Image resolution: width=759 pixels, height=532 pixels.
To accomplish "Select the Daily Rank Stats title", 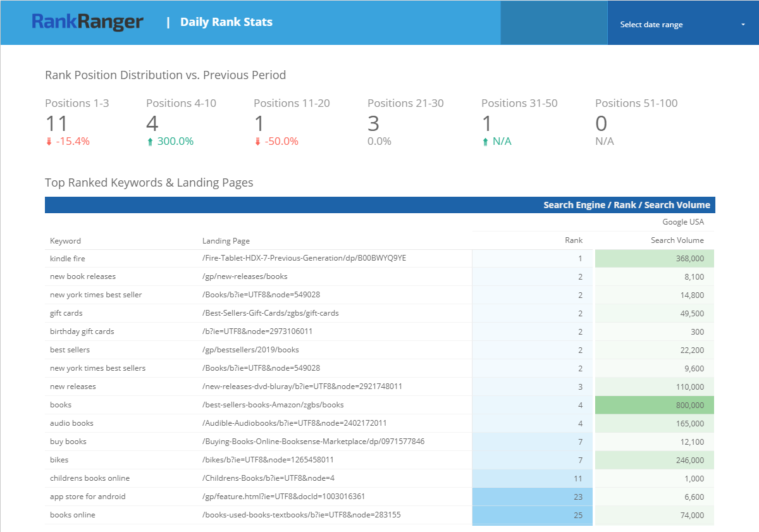I will pos(226,22).
